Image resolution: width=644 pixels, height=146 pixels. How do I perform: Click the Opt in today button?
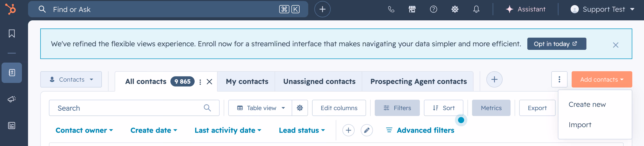click(x=557, y=44)
